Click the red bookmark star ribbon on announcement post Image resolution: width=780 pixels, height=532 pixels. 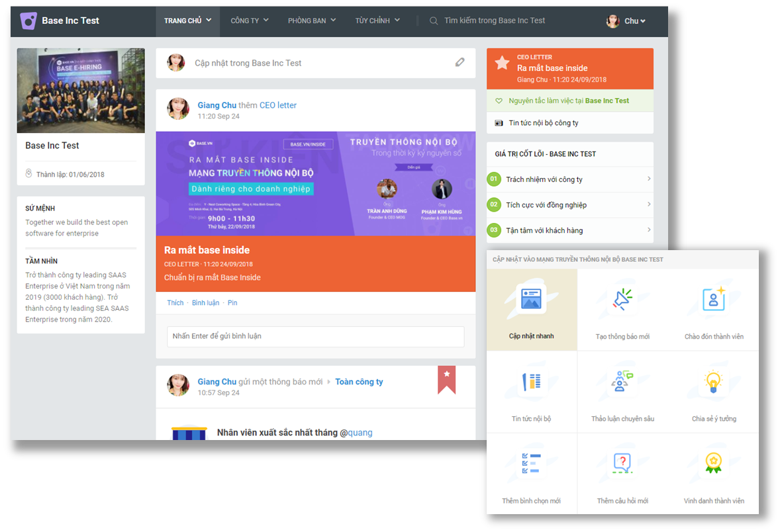[x=447, y=379]
